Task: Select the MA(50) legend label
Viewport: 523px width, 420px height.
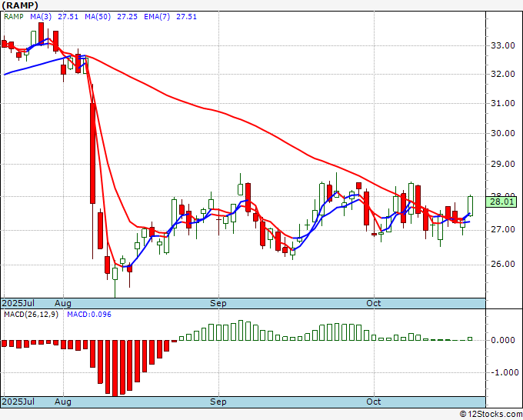Action: coord(98,17)
